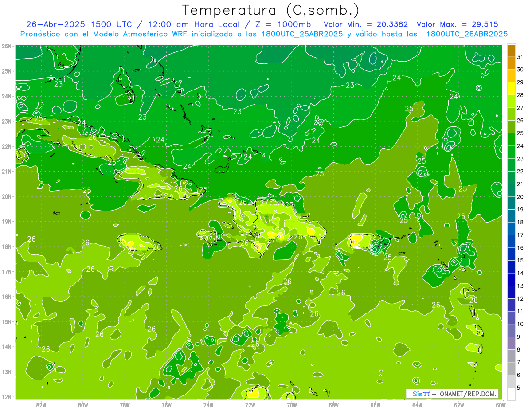The width and height of the screenshot is (532, 411).
Task: Click the "72W" longitude axis label
Action: (x=250, y=405)
